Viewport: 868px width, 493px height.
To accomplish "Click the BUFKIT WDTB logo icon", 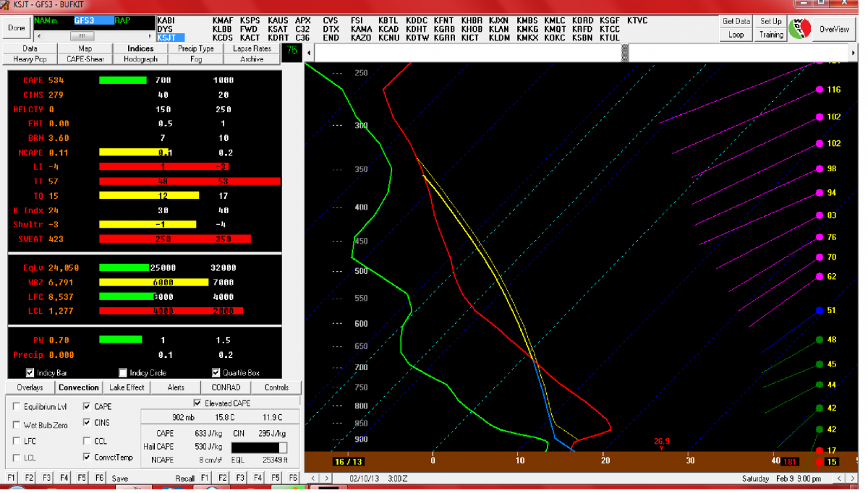I will 799,29.
